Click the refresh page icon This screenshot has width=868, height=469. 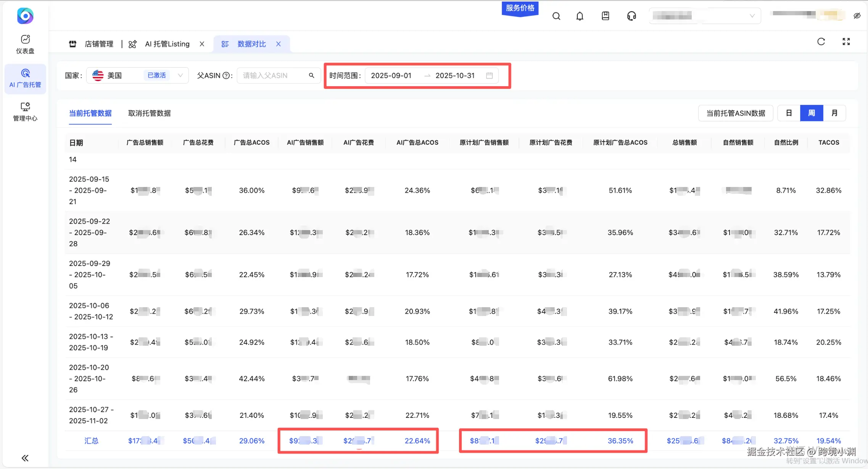point(821,42)
